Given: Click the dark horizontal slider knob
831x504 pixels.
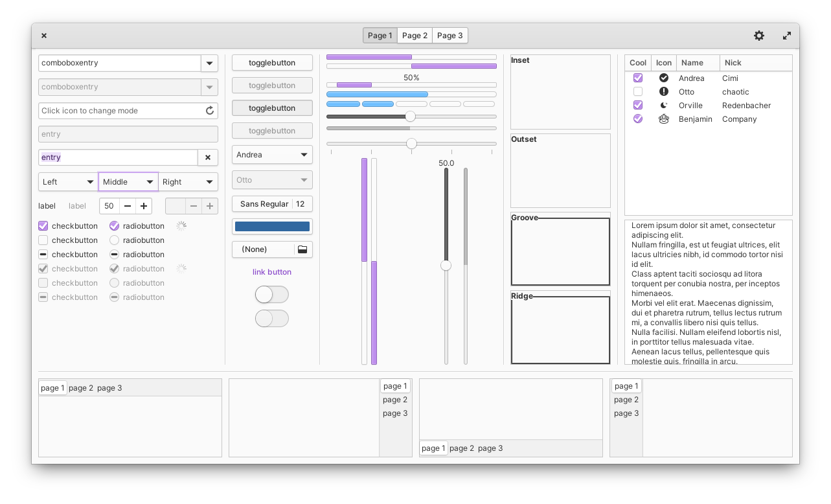Looking at the screenshot, I should point(410,117).
